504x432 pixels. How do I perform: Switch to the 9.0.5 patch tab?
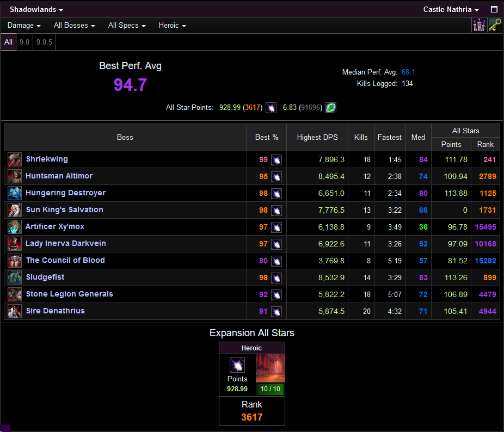click(x=44, y=42)
